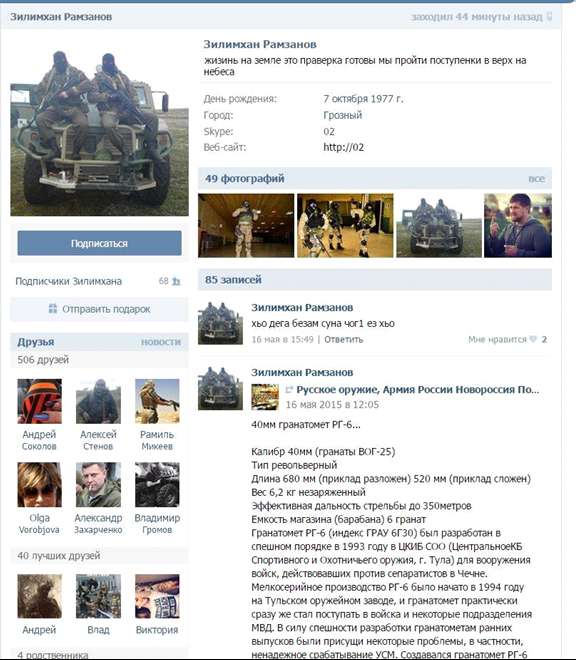The width and height of the screenshot is (576, 660).
Task: Click the gift icon beside Отправить подарок
Action: (x=53, y=309)
